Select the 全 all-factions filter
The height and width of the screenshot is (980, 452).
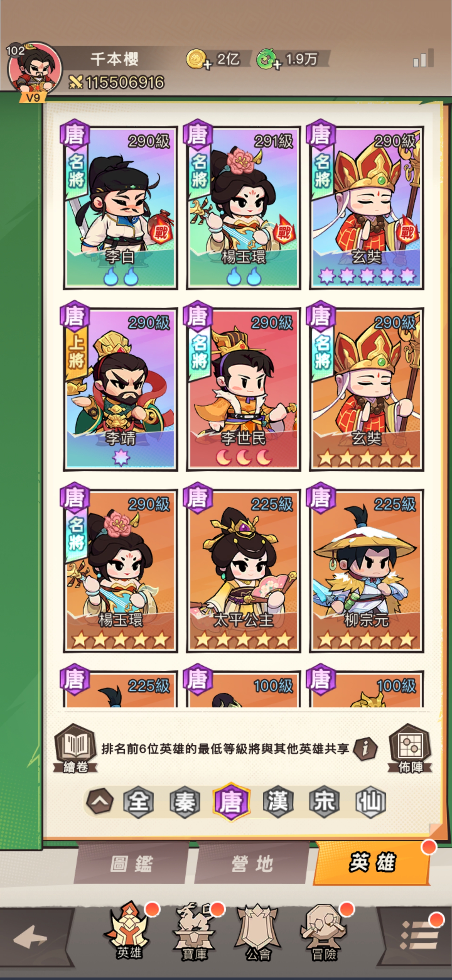138,802
